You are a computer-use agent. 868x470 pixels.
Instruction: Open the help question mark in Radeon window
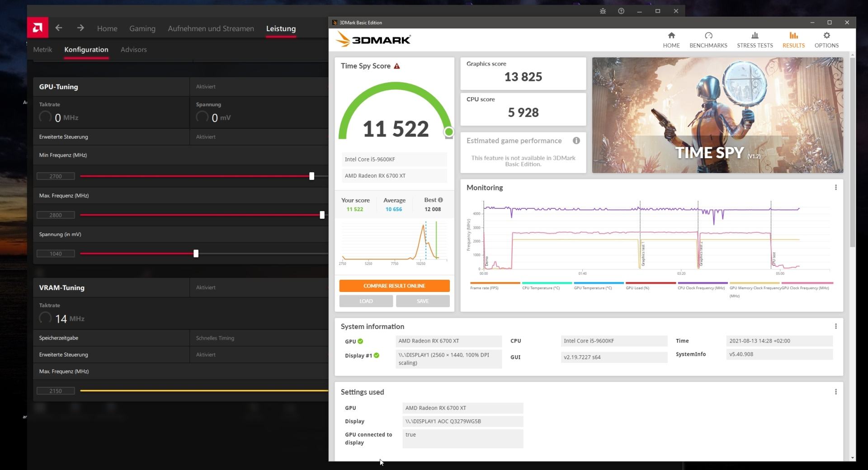click(x=621, y=11)
